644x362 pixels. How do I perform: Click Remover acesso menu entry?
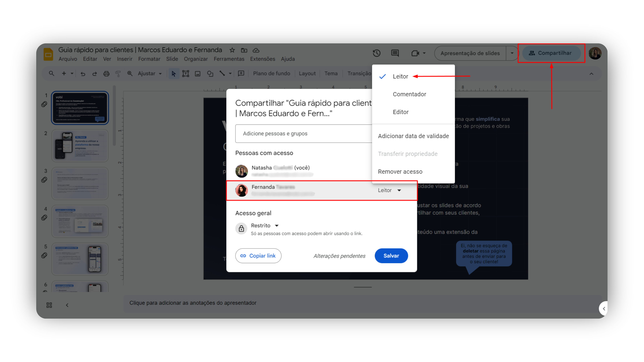[400, 172]
